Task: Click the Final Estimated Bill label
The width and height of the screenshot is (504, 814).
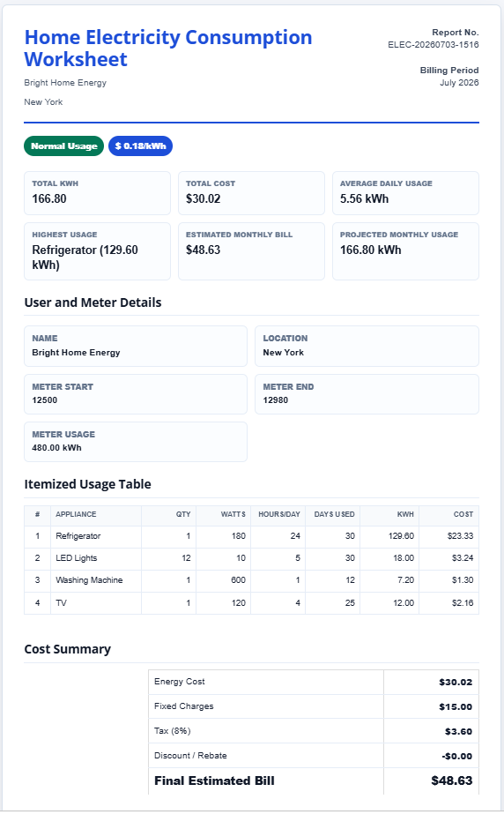Action: (214, 780)
